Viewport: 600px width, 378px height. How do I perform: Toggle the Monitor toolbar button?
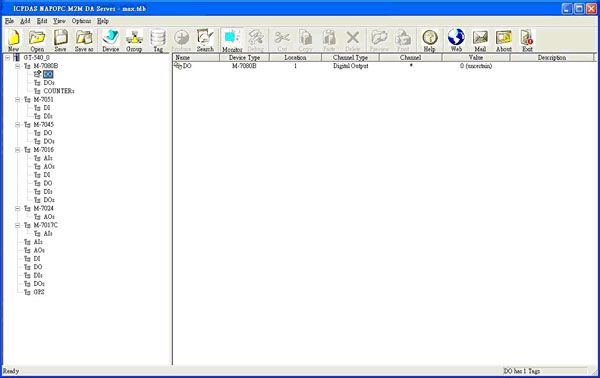232,41
